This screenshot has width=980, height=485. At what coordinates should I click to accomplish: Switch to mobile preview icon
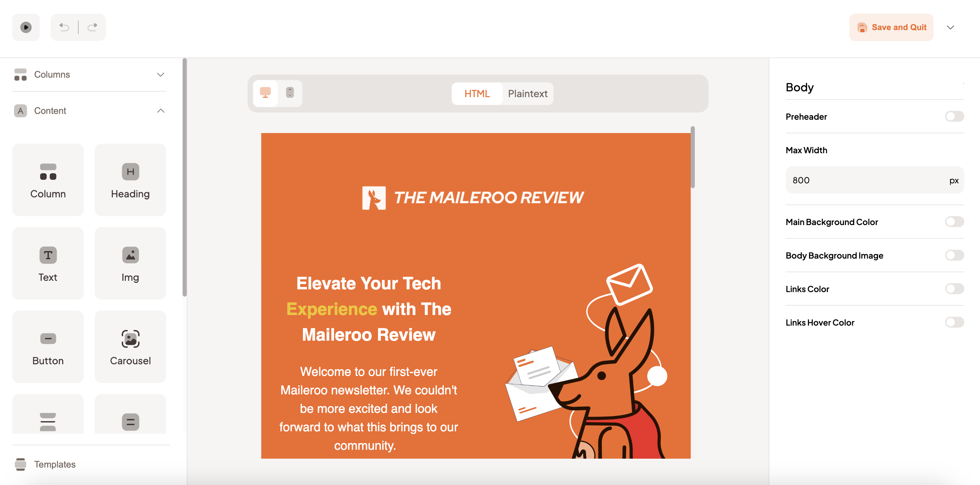(x=290, y=93)
